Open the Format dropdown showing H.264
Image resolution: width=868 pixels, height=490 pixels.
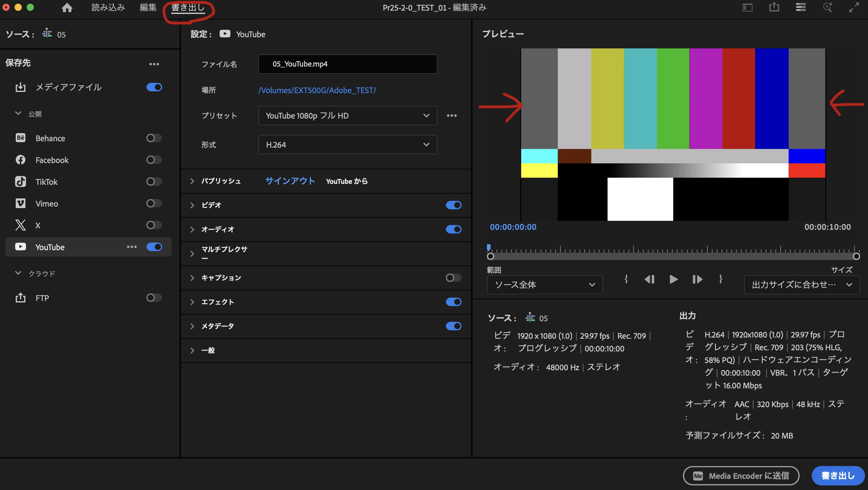[348, 145]
